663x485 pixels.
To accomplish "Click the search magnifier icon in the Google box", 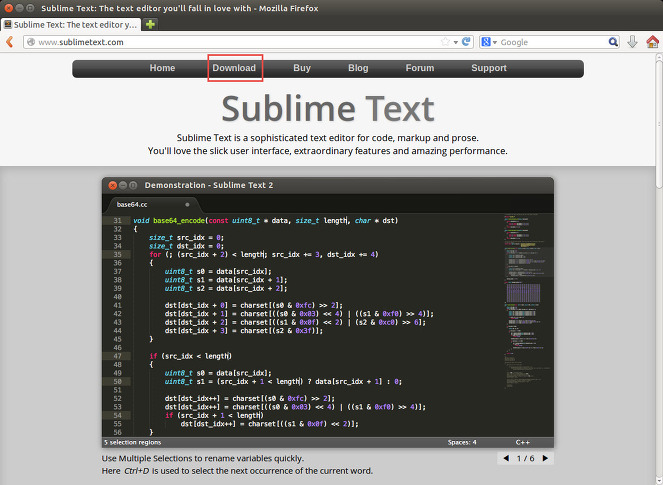I will coord(613,42).
